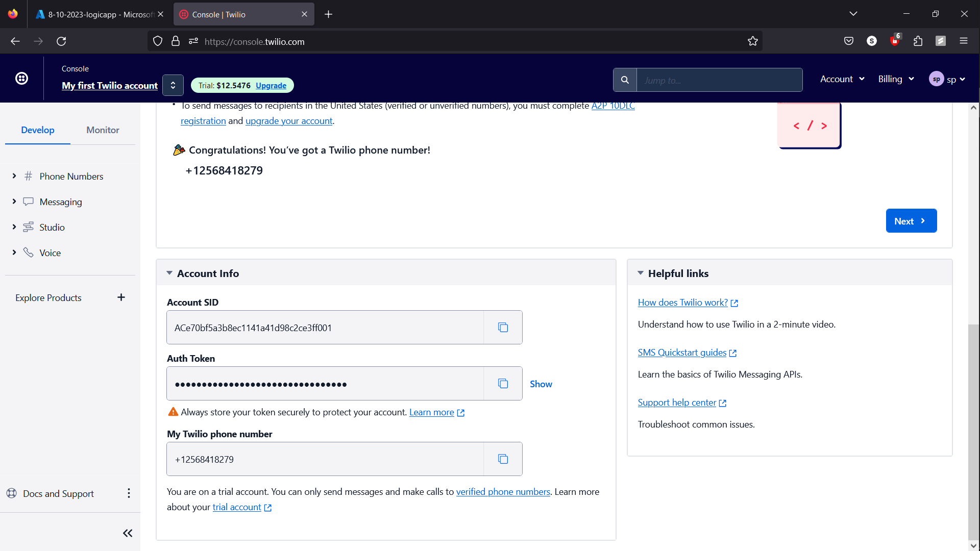Open the Docs and Support overflow menu
The image size is (980, 551).
tap(129, 493)
